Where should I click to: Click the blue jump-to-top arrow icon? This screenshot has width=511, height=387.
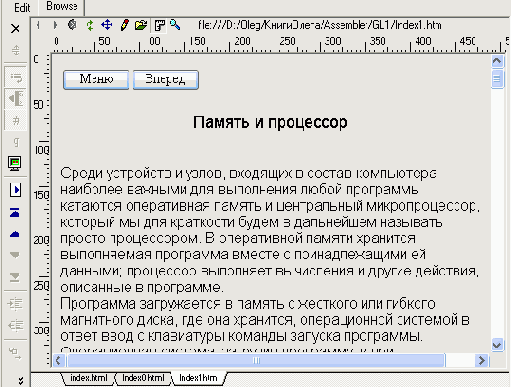[x=15, y=212]
